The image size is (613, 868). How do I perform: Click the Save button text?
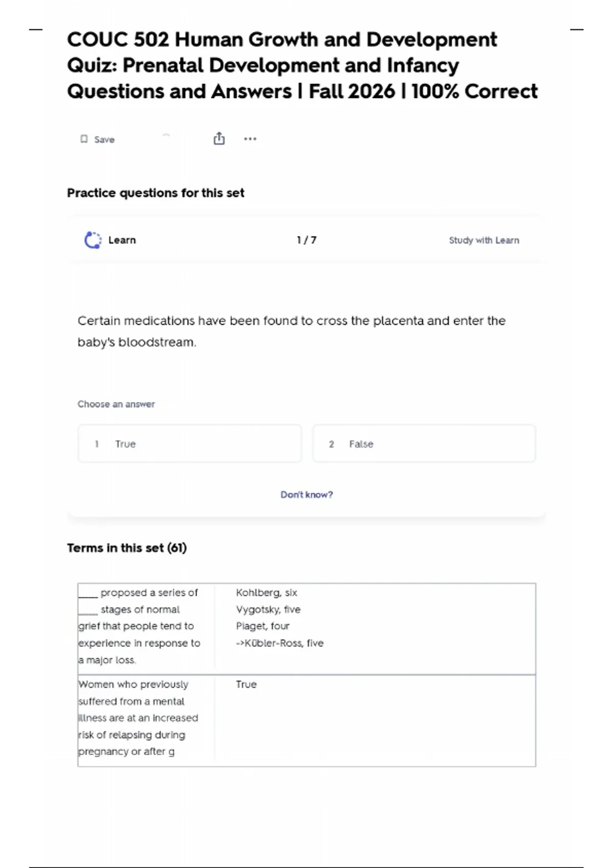(104, 139)
